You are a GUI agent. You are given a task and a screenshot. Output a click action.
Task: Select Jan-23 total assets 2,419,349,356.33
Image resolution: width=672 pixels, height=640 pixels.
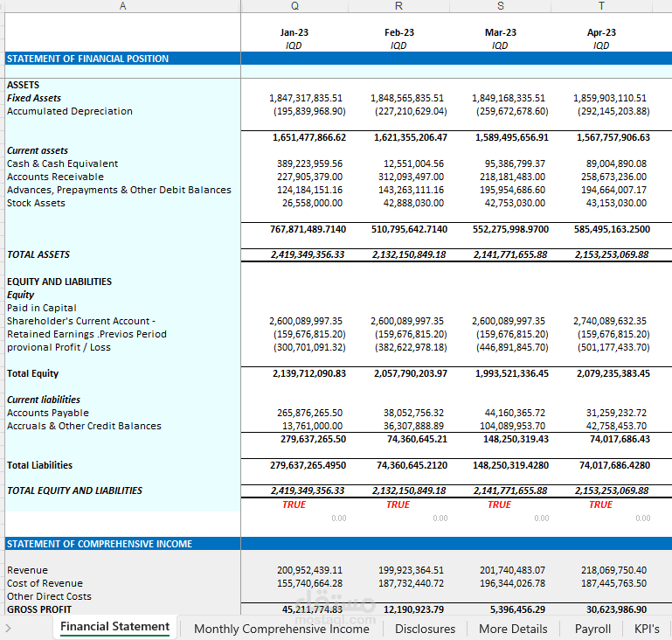[308, 254]
